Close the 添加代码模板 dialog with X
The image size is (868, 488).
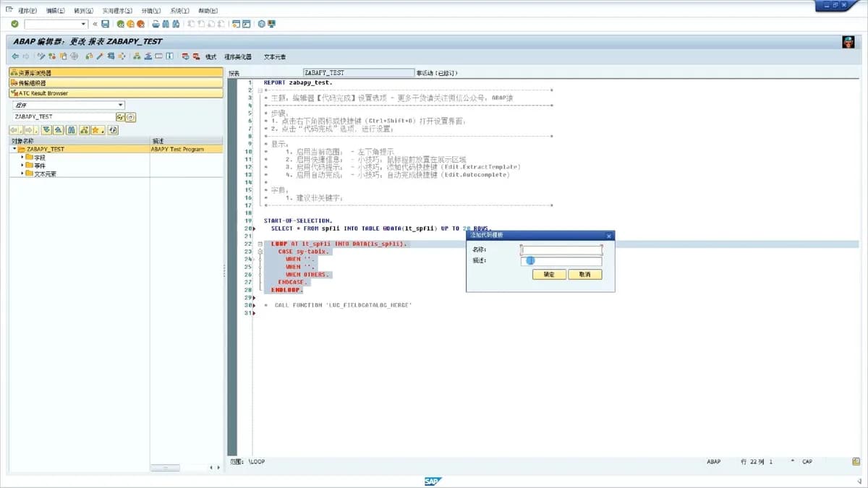click(x=608, y=236)
